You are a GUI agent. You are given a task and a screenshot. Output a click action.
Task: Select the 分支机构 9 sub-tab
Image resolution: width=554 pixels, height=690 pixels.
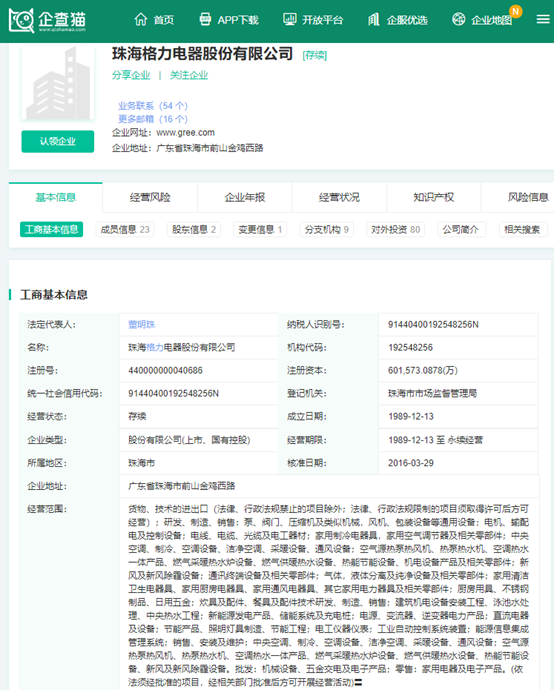pyautogui.click(x=327, y=229)
